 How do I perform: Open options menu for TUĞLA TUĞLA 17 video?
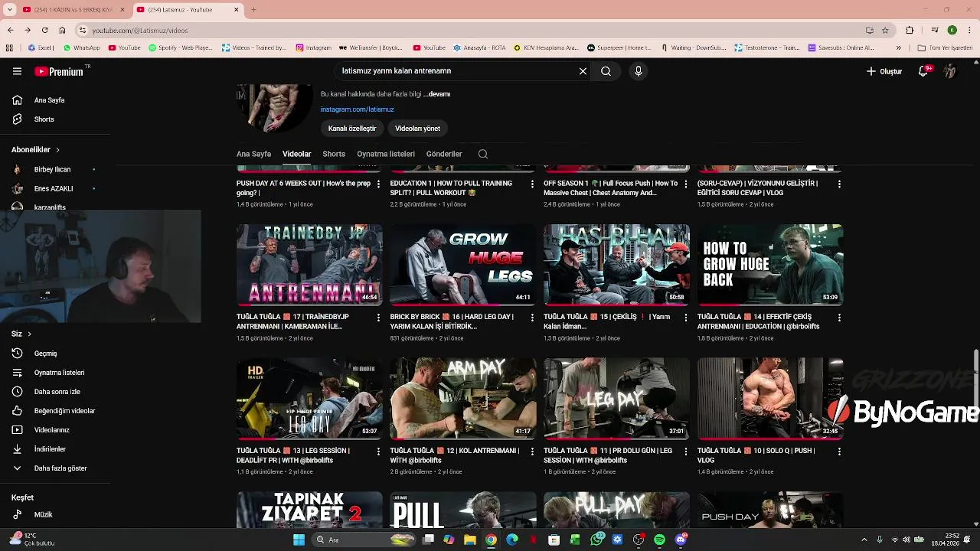pos(378,318)
